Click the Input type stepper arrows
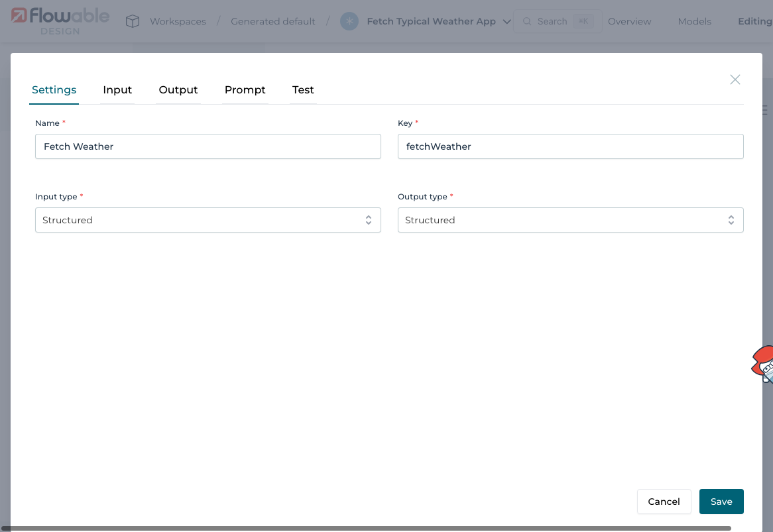The width and height of the screenshot is (773, 532). [x=369, y=219]
